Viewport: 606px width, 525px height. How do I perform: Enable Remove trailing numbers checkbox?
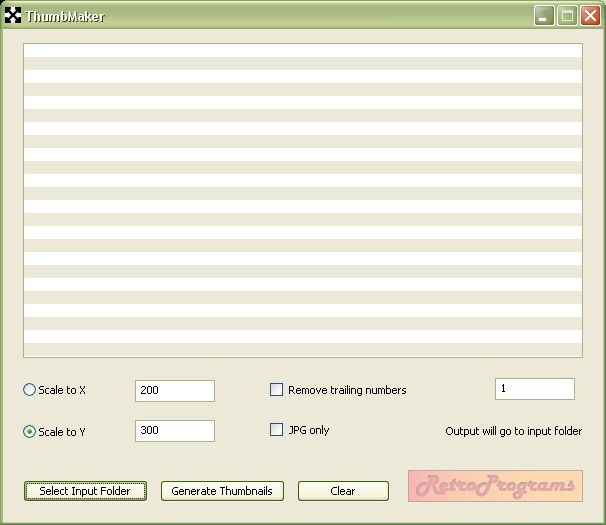coord(277,390)
